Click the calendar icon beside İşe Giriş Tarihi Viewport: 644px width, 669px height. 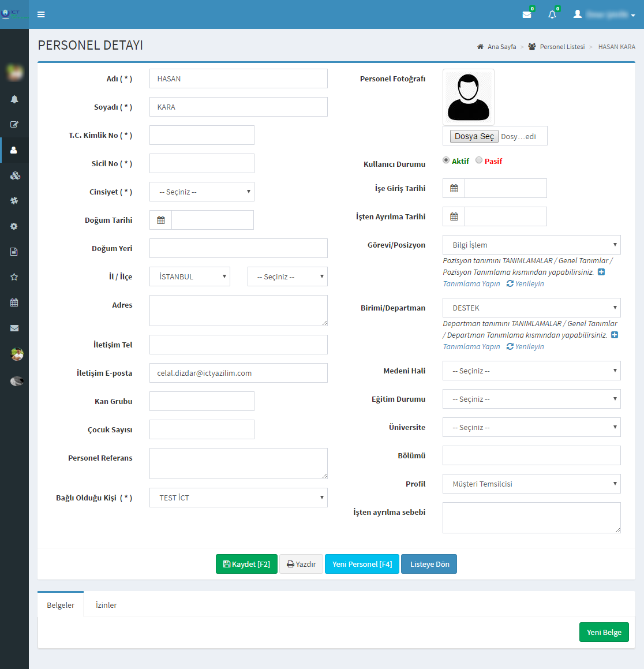pos(454,188)
